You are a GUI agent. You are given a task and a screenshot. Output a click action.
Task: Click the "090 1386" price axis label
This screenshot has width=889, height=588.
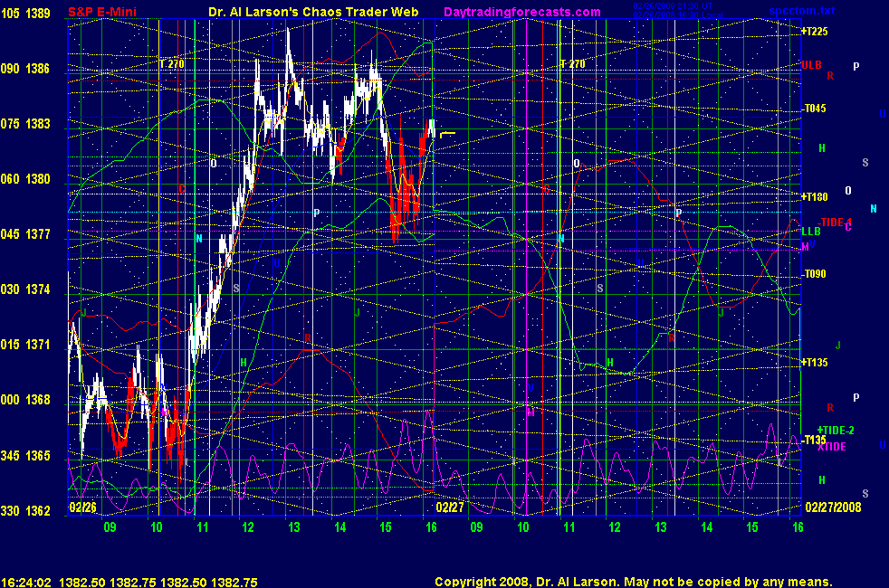[x=25, y=69]
